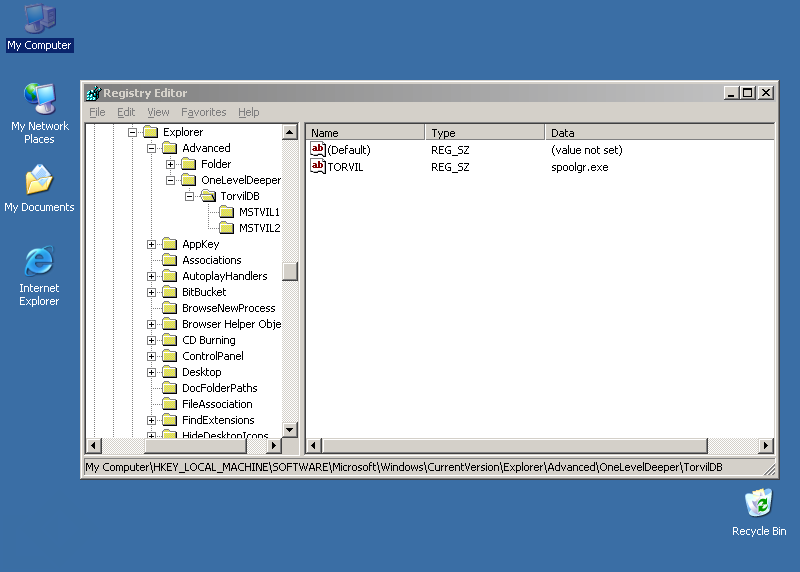Select the FileAssociation key label

[217, 404]
